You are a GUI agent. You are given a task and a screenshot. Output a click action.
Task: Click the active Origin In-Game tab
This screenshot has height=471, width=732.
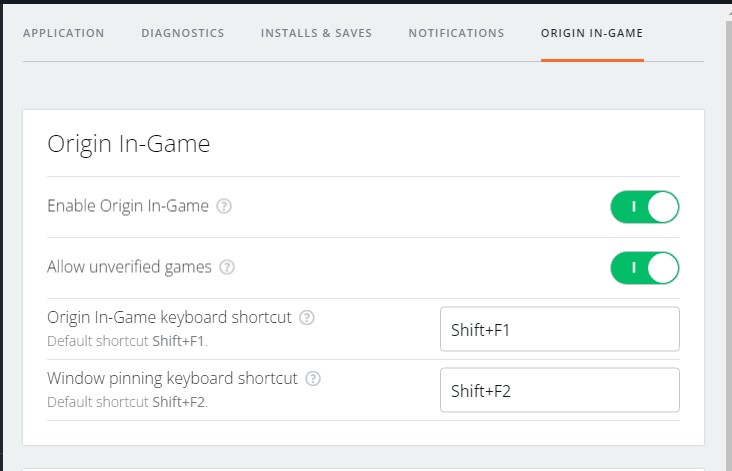(x=592, y=33)
